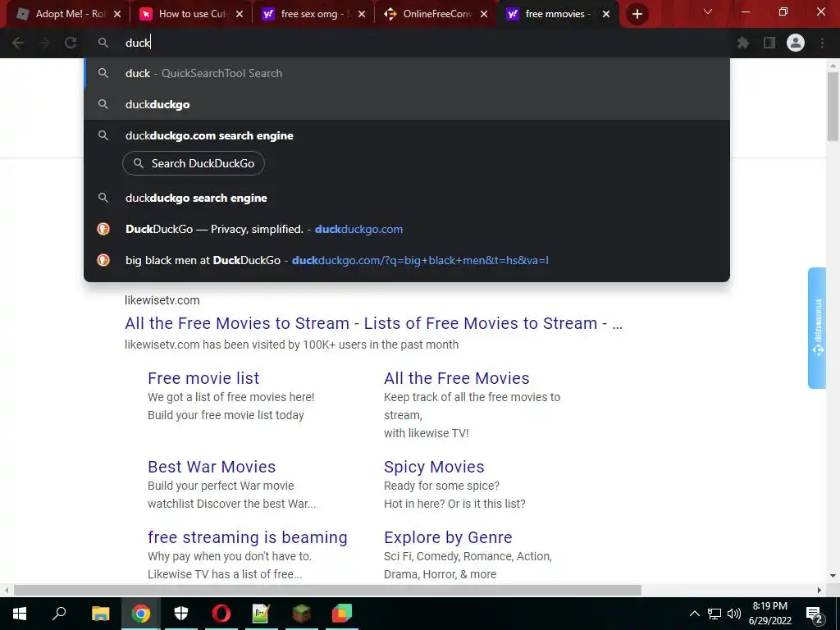This screenshot has height=630, width=840.
Task: Open the Windows Start menu
Action: 20,614
